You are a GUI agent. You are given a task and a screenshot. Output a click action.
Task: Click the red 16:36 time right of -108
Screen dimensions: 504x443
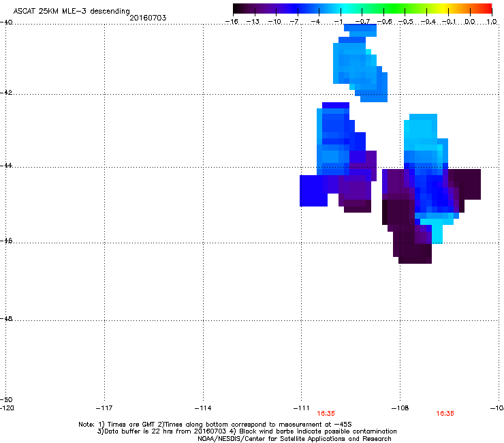pos(445,414)
